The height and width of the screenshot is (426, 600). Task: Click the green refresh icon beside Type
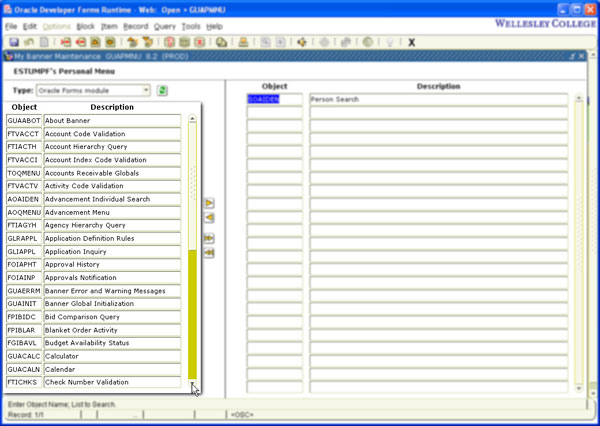click(x=162, y=91)
